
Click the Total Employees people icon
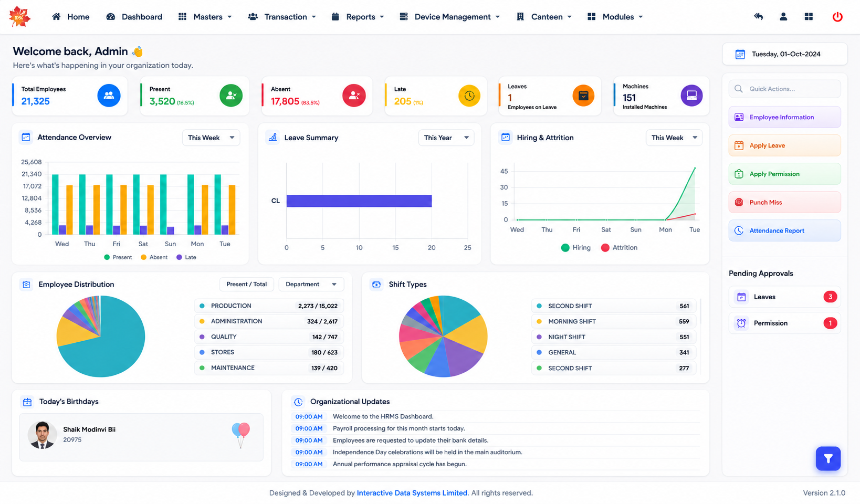109,96
